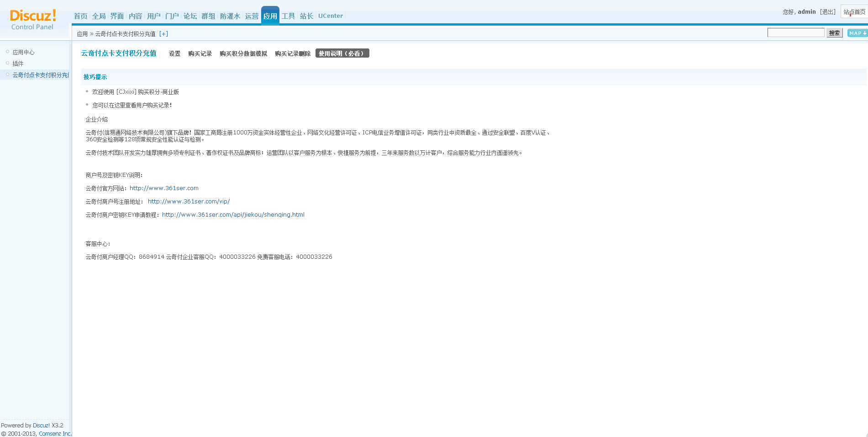Open the shenqing.html KEY tutorial link
The width and height of the screenshot is (868, 437).
coord(233,215)
